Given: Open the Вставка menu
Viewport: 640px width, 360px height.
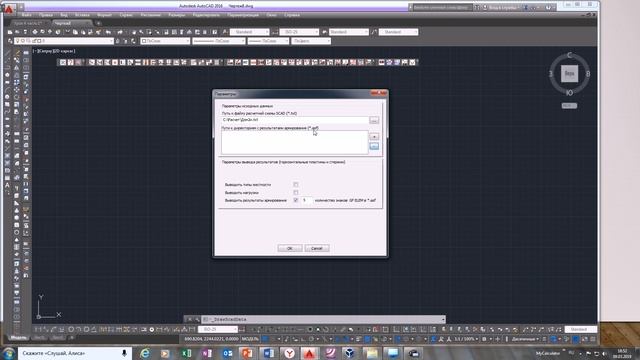Looking at the screenshot, I should (82, 15).
